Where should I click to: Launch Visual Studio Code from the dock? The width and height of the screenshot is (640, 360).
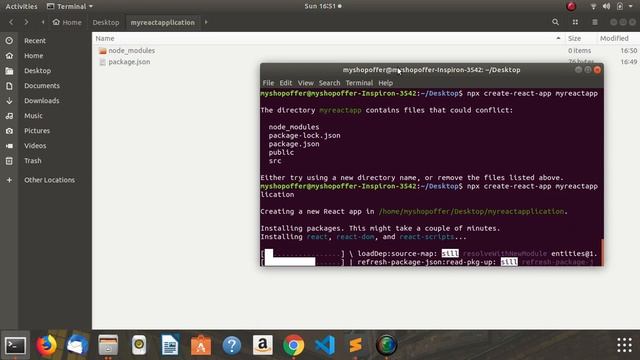tap(325, 346)
